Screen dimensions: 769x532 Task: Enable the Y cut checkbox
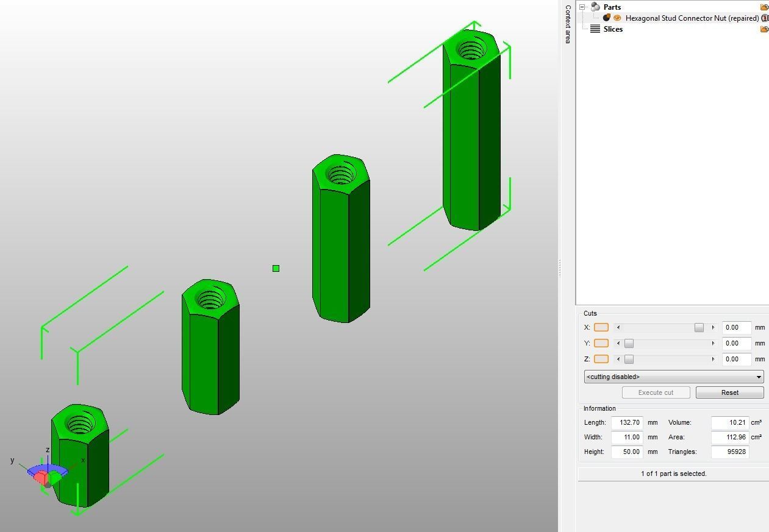[601, 343]
